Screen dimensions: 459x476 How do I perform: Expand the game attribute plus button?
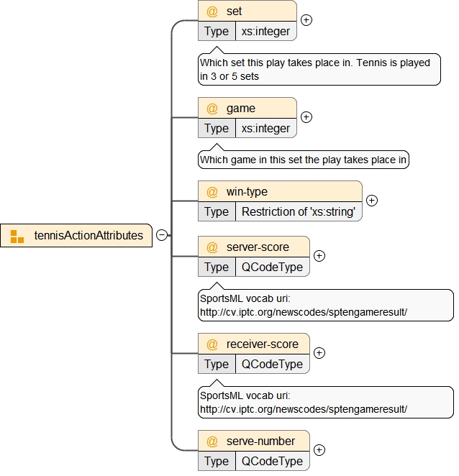(x=306, y=116)
